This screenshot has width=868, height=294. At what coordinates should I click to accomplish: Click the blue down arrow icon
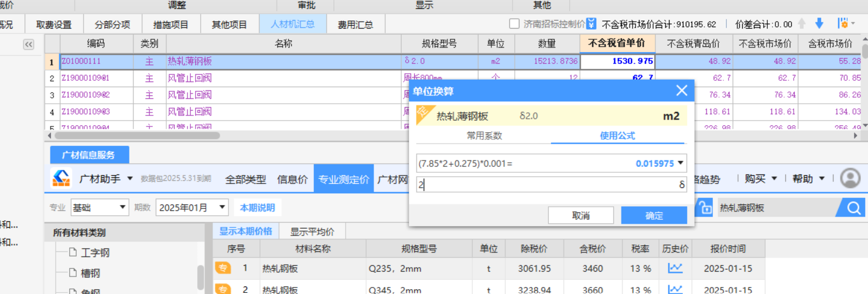819,24
